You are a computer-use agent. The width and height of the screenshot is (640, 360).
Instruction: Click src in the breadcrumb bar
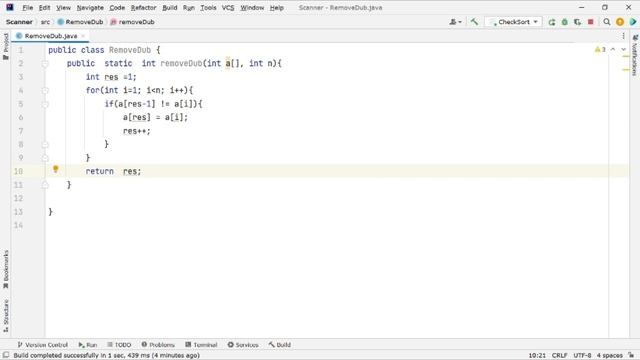(x=45, y=22)
